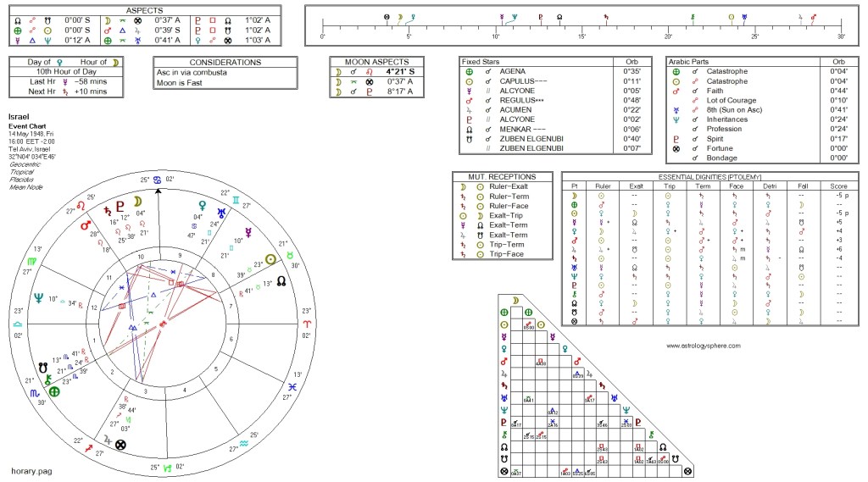Select the Lot of Courage Arabic Part
868x482 pixels.
point(732,100)
